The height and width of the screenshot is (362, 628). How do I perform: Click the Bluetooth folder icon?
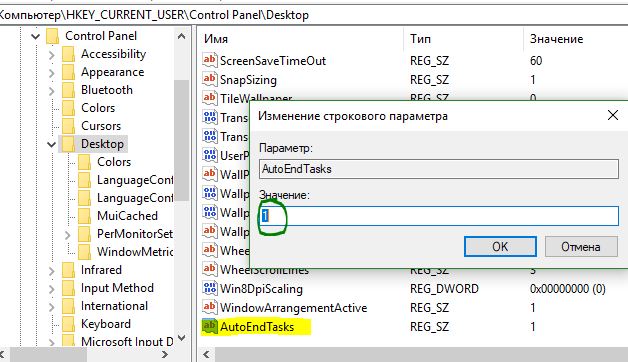pyautogui.click(x=68, y=90)
